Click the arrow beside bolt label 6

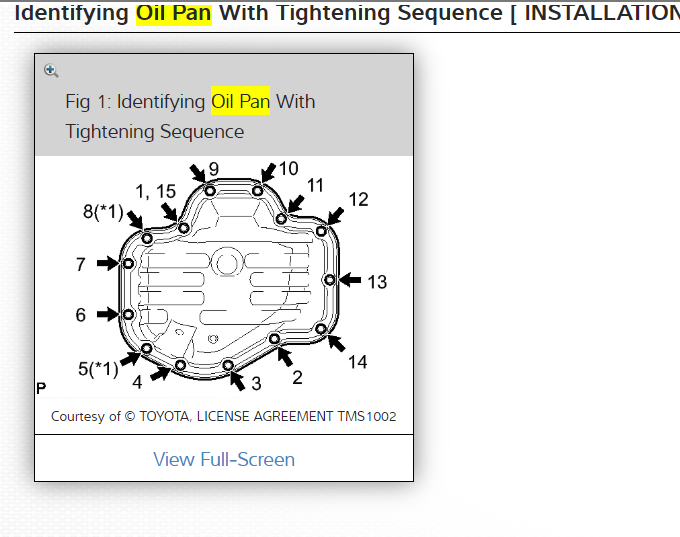(108, 314)
